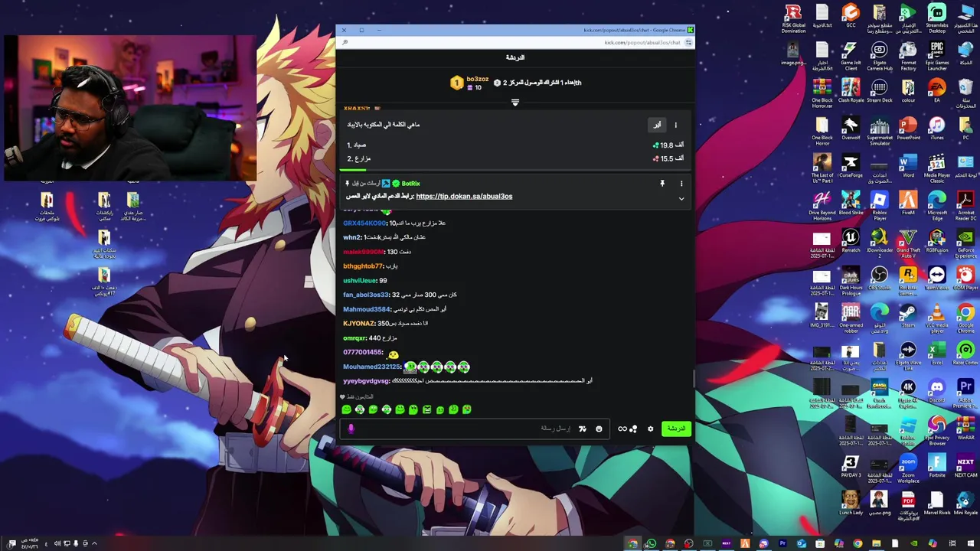
Task: Click the chat window vertical scrollbar
Action: tap(694, 379)
